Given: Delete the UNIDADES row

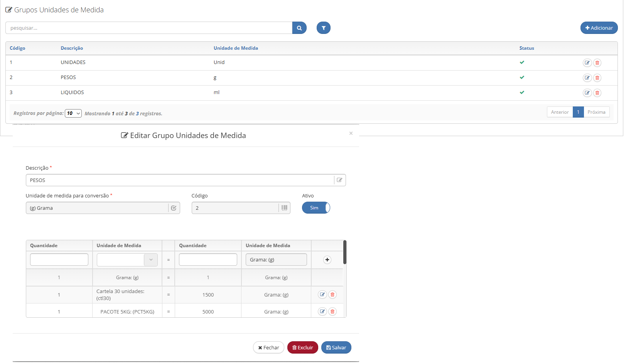Looking at the screenshot, I should coord(597,62).
